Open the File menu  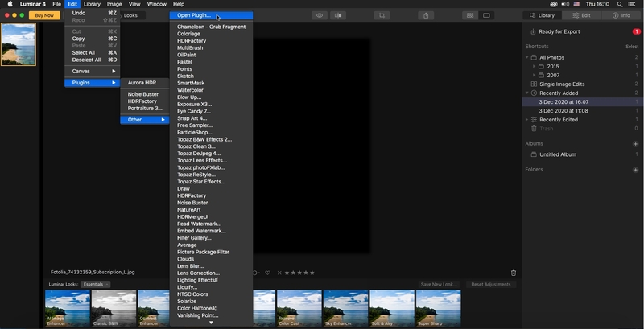56,4
